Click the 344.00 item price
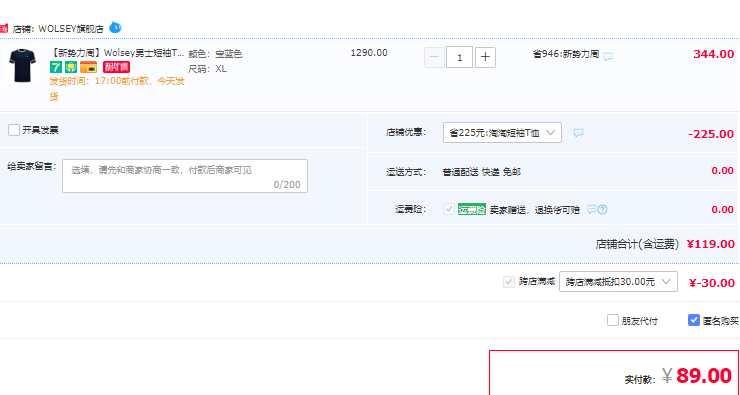Viewport: 740px width, 395px height. (x=714, y=54)
